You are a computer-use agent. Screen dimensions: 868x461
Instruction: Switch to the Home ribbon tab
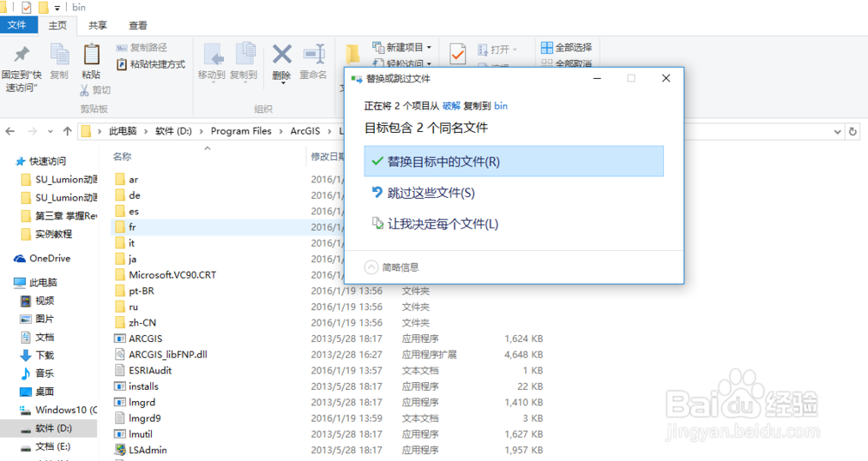click(57, 25)
